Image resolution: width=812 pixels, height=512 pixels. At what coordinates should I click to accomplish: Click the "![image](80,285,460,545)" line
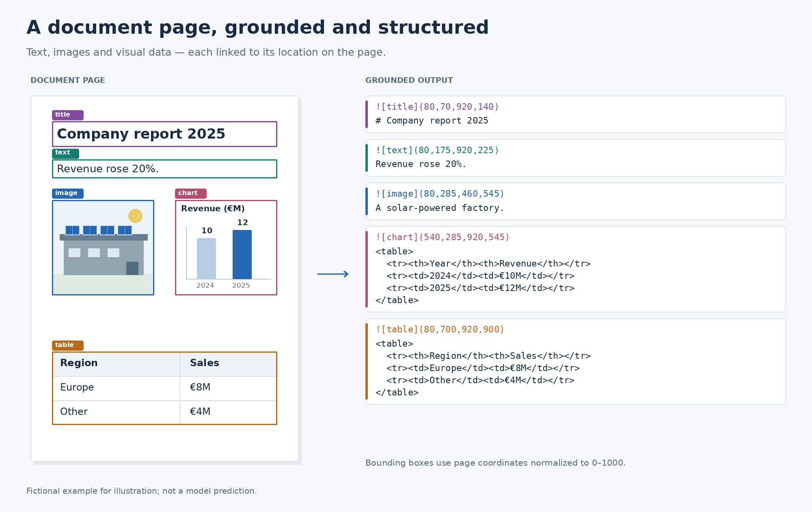coord(440,193)
